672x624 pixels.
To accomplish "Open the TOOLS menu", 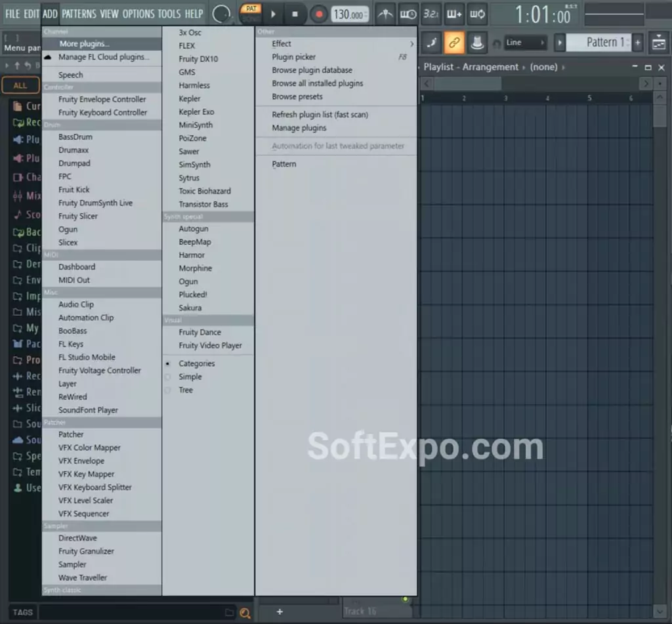I will coord(168,13).
